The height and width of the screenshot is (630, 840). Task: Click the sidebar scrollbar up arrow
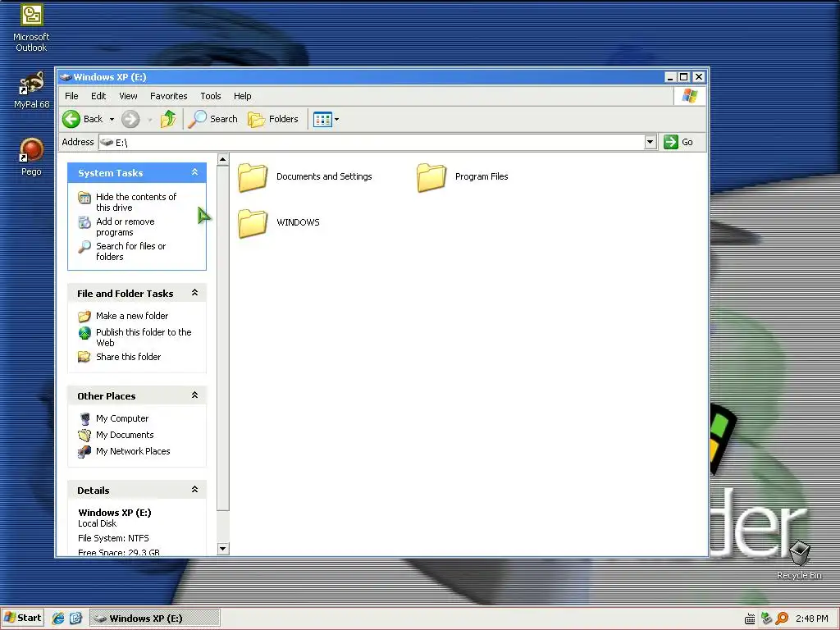tap(223, 159)
